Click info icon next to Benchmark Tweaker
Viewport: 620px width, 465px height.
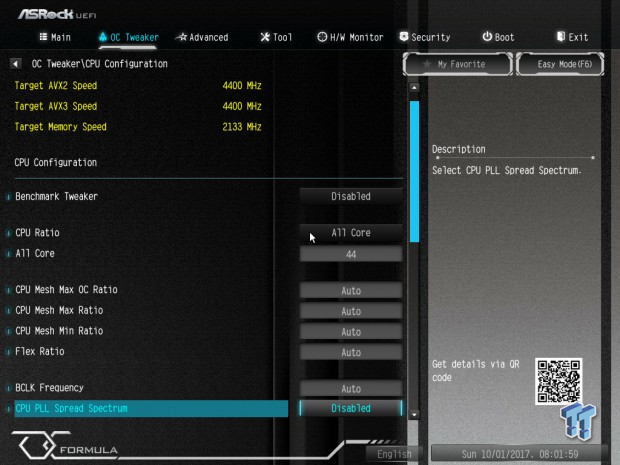pos(8,197)
